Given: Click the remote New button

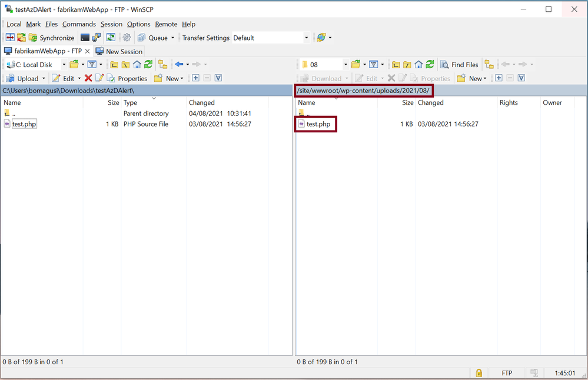Looking at the screenshot, I should (x=471, y=78).
